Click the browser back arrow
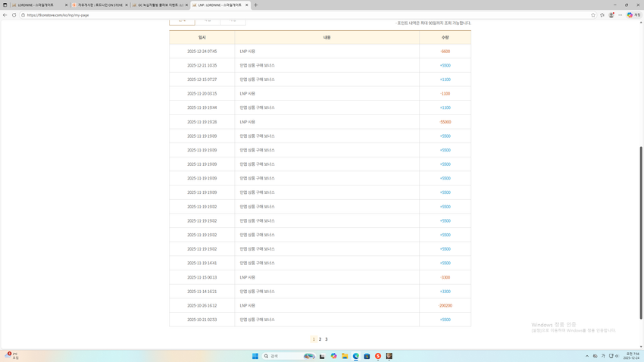The width and height of the screenshot is (644, 362). (5, 14)
